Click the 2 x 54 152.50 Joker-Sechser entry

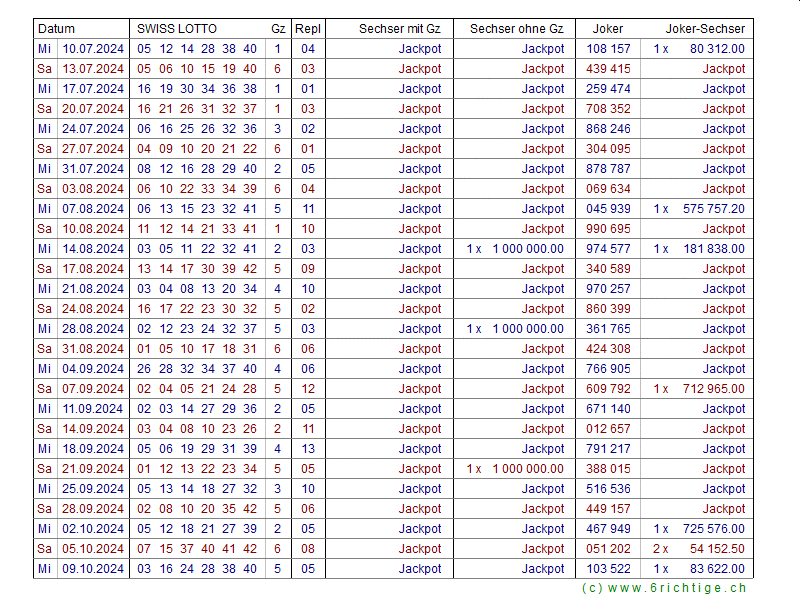pos(699,549)
